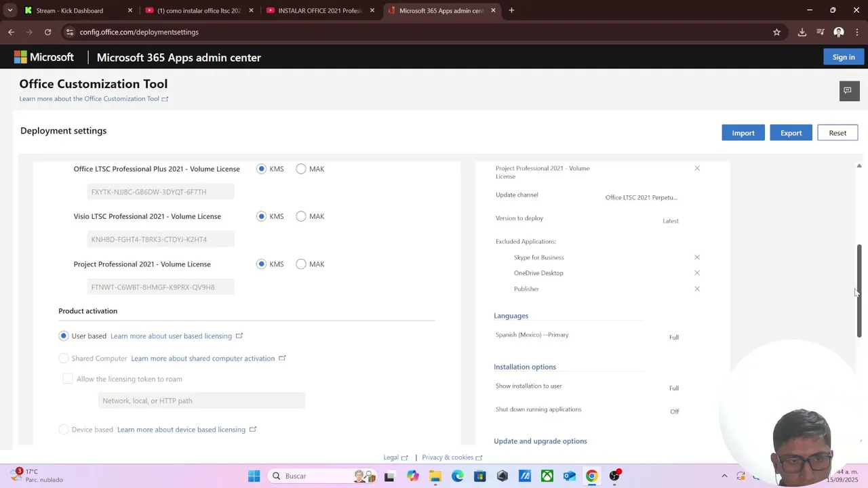
Task: Switch to como instalar office ltsc tab
Action: click(x=199, y=10)
